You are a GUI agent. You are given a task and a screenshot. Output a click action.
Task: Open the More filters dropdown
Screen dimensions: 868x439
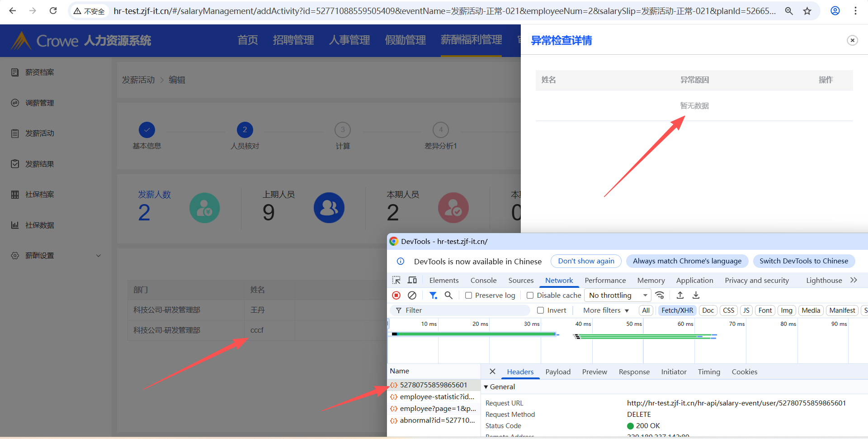(x=606, y=310)
